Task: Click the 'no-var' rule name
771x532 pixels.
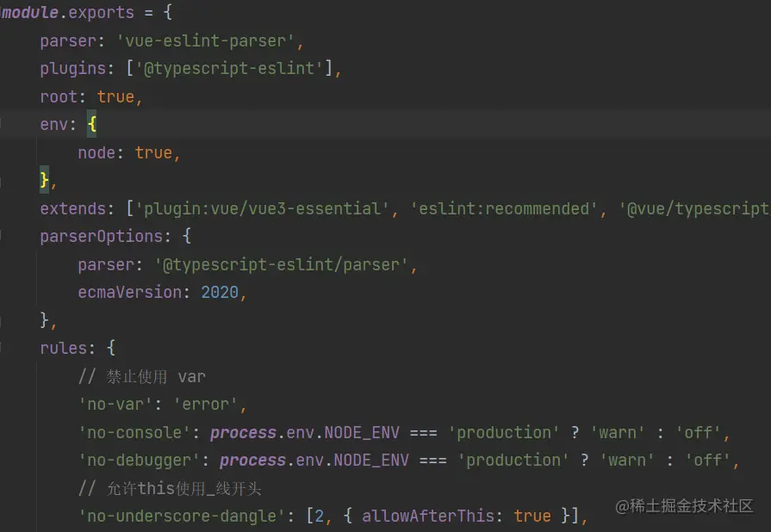Action: pos(115,405)
